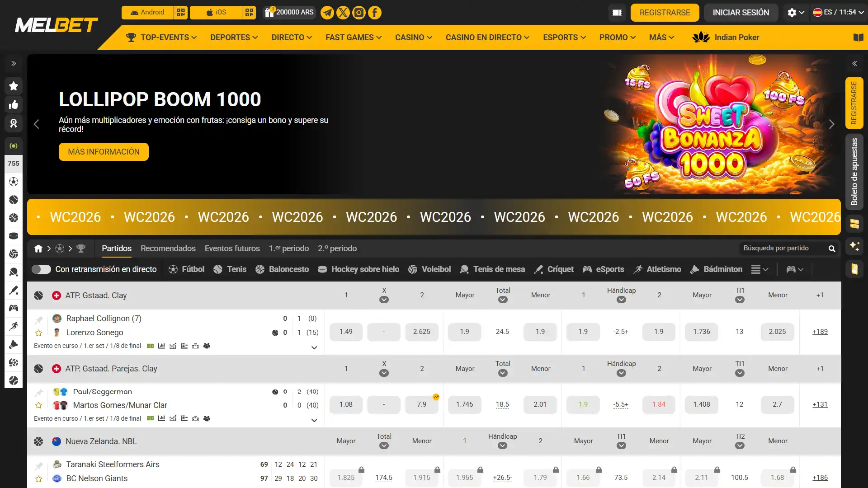
Task: Favorite the Taranaki vs Nelson Giants star
Action: click(x=39, y=479)
